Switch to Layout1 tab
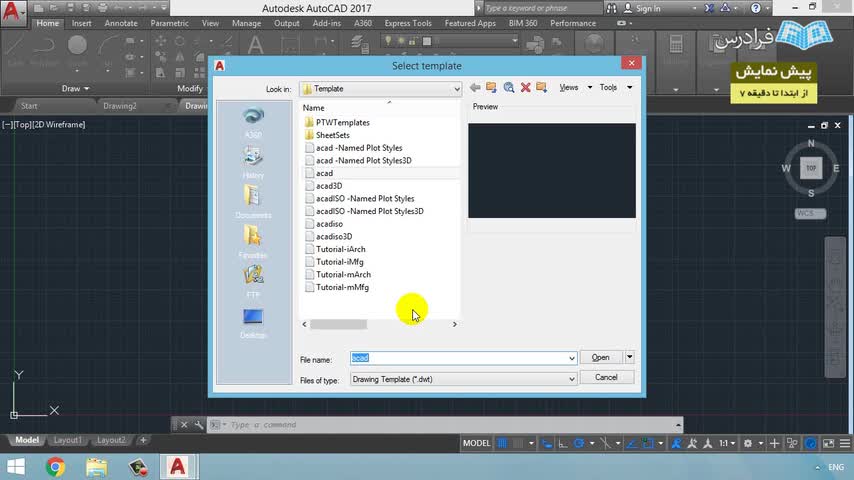This screenshot has height=480, width=854. [68, 440]
